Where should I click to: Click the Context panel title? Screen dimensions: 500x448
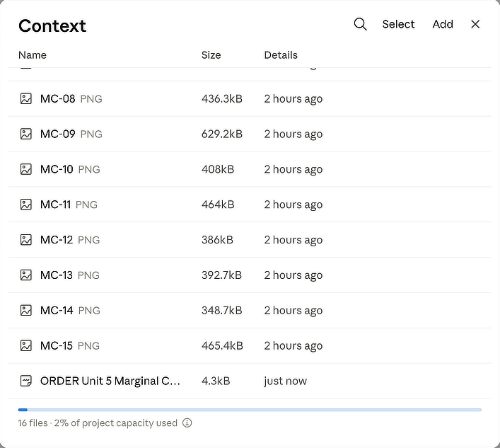52,25
